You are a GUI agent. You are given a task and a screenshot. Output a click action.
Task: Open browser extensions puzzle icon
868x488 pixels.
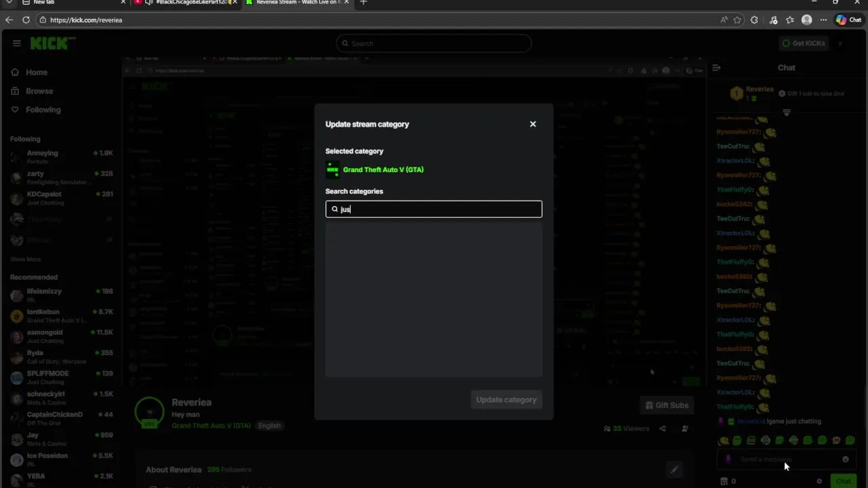(754, 20)
